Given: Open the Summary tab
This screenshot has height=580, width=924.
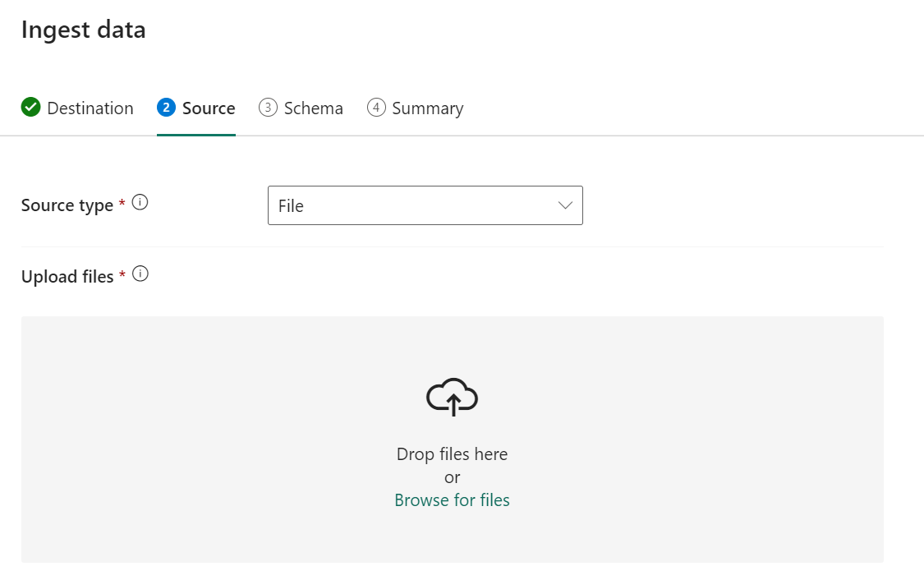Looking at the screenshot, I should coord(427,108).
